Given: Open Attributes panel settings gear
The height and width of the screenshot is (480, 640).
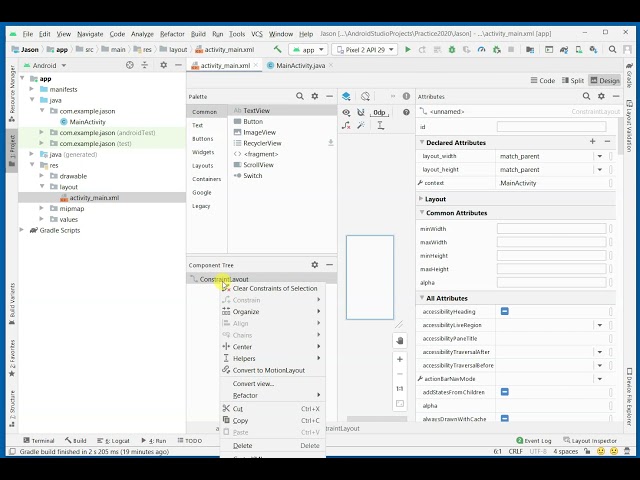Looking at the screenshot, I should (601, 96).
